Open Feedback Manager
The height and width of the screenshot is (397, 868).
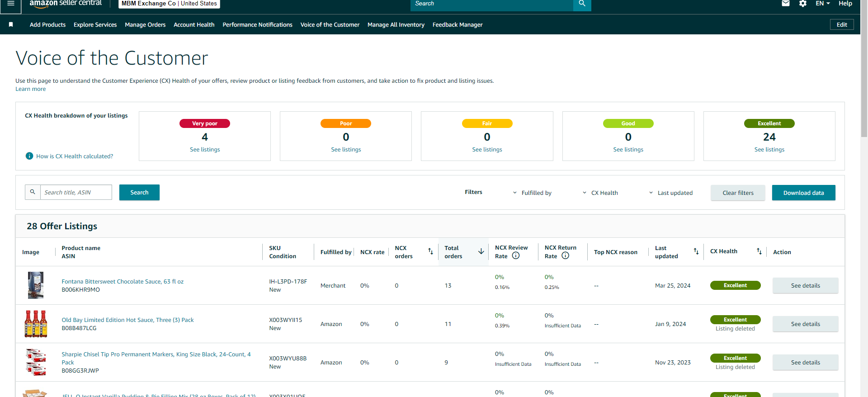click(458, 24)
